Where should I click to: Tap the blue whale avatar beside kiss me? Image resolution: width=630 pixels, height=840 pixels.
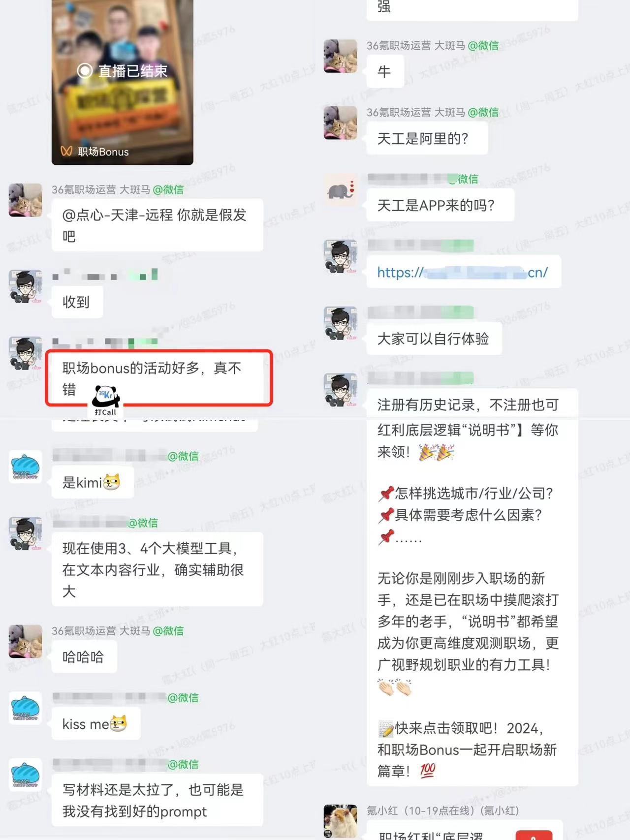(x=26, y=708)
